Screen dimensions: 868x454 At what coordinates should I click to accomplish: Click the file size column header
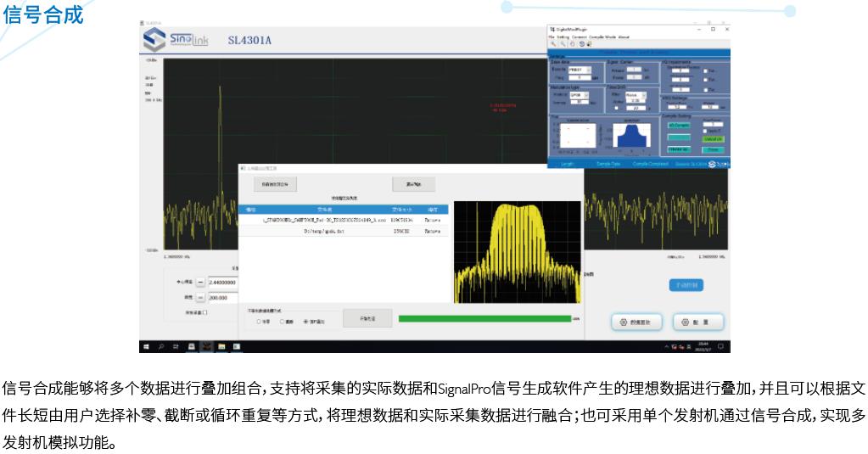pyautogui.click(x=402, y=210)
